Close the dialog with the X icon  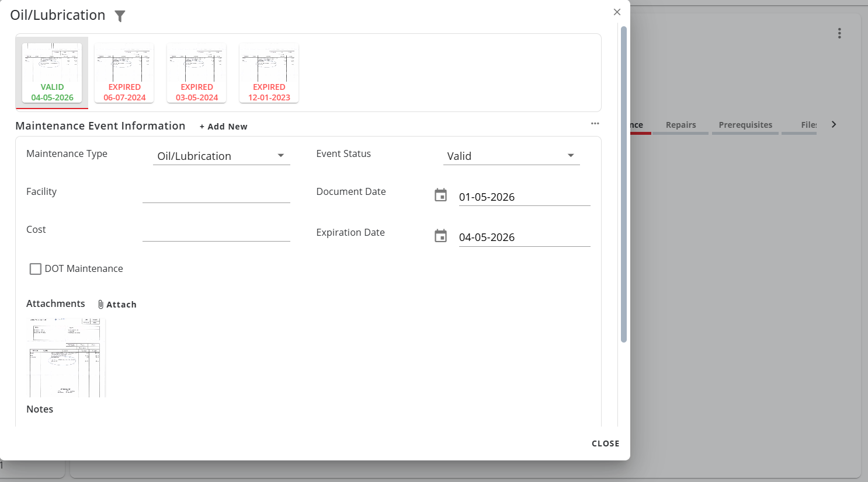617,12
